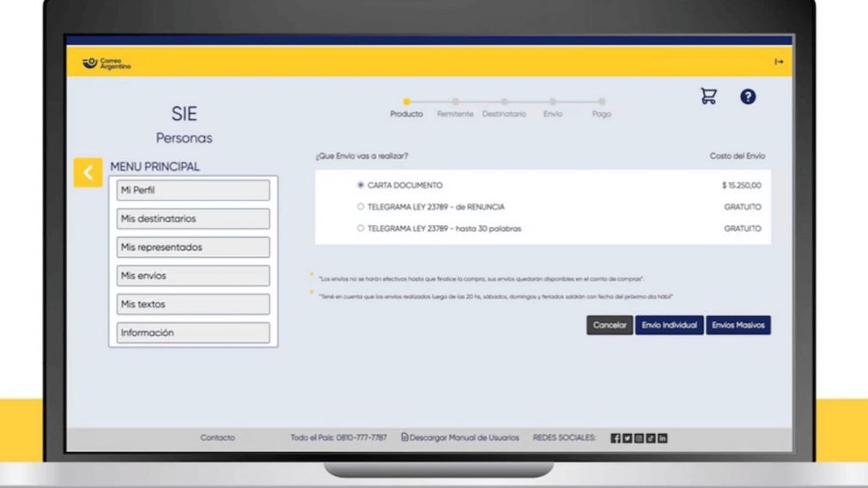Open Facebook social link in footer
868x488 pixels.
point(615,438)
